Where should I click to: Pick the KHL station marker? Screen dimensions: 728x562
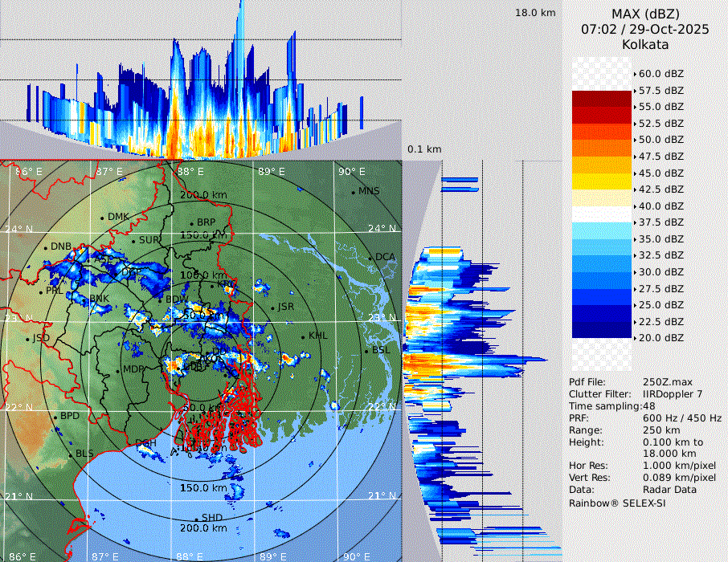coord(303,336)
